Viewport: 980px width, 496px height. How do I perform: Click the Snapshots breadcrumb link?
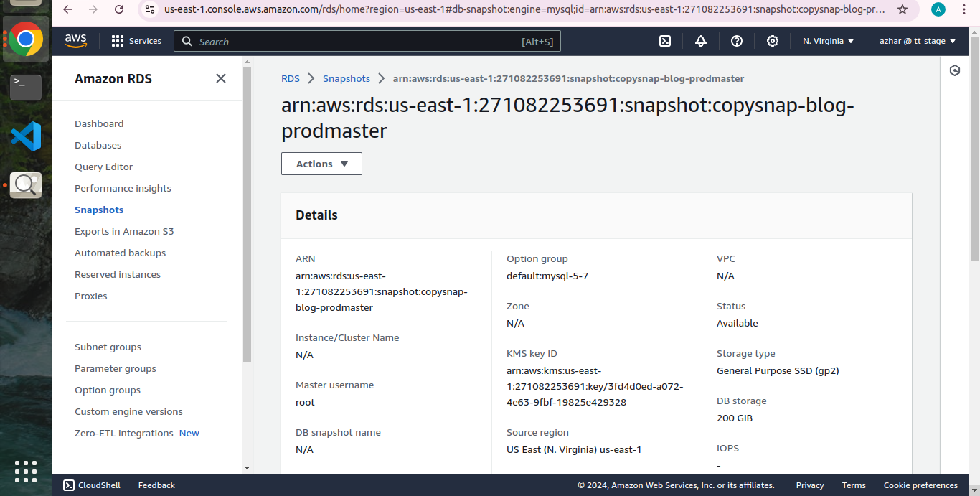coord(347,78)
